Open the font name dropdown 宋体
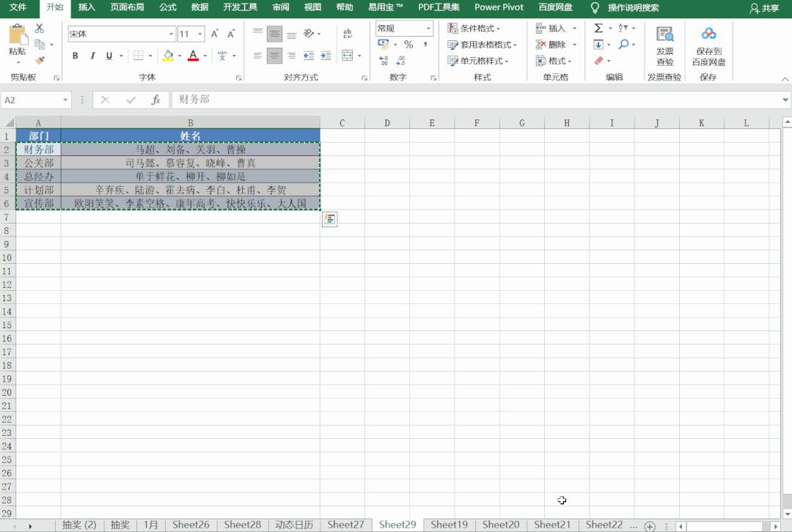The width and height of the screenshot is (792, 532). (172, 34)
